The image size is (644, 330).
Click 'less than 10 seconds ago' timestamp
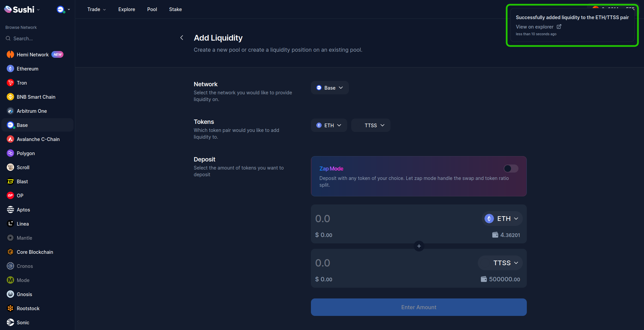click(x=536, y=34)
